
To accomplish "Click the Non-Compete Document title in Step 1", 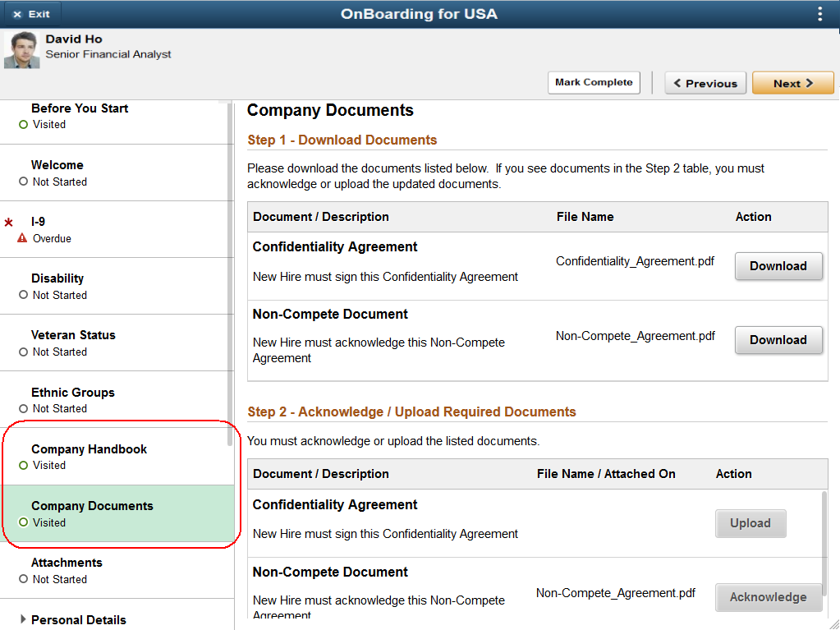I will [x=330, y=314].
